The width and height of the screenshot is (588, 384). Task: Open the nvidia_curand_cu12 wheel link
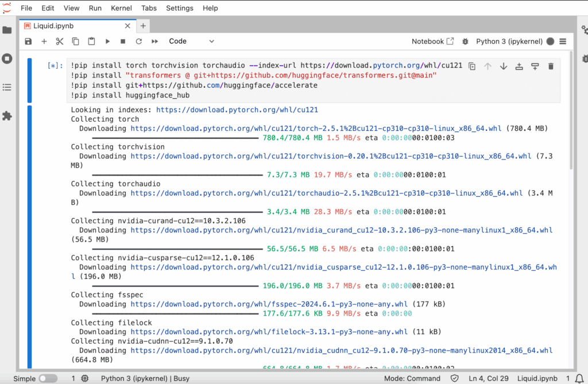tap(341, 230)
